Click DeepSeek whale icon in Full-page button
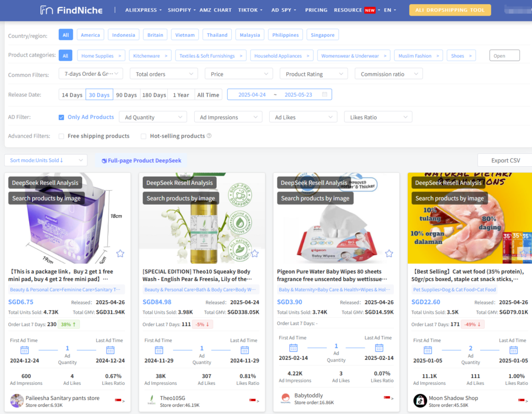 coord(104,161)
